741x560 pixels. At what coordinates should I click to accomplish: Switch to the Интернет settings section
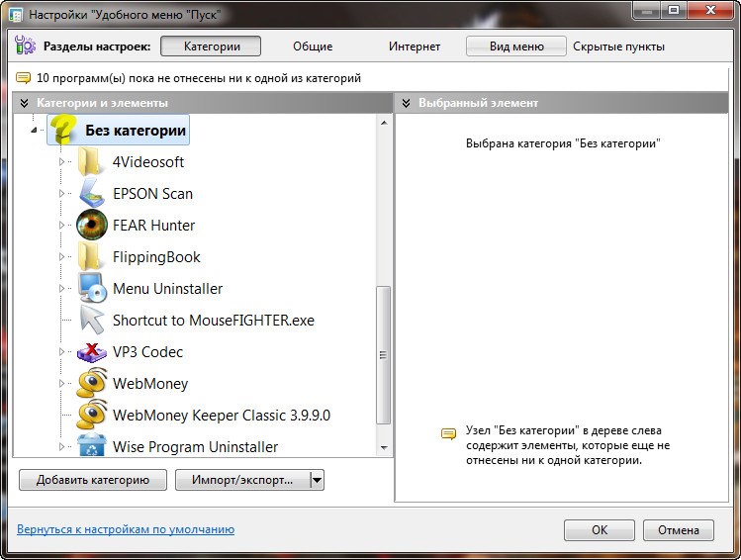[414, 47]
